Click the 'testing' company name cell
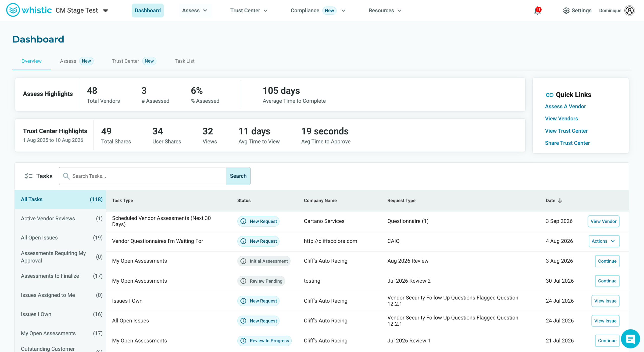The image size is (644, 352). pos(312,281)
